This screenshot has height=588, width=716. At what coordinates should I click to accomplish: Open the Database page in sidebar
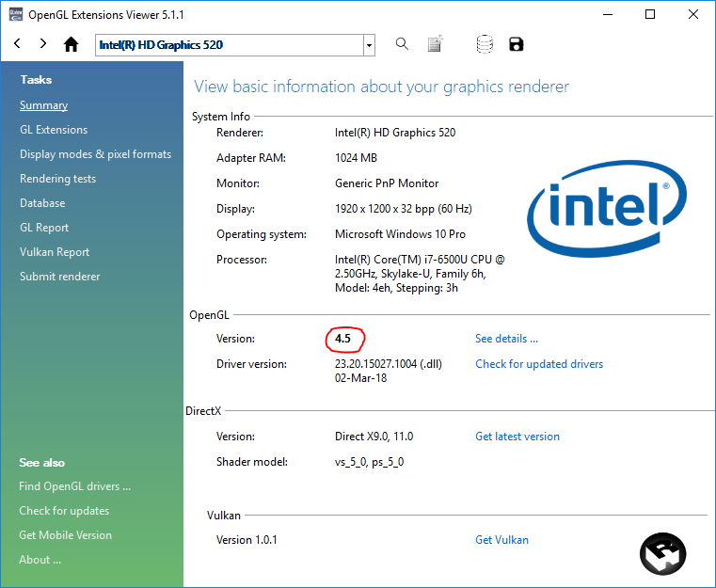[x=42, y=203]
